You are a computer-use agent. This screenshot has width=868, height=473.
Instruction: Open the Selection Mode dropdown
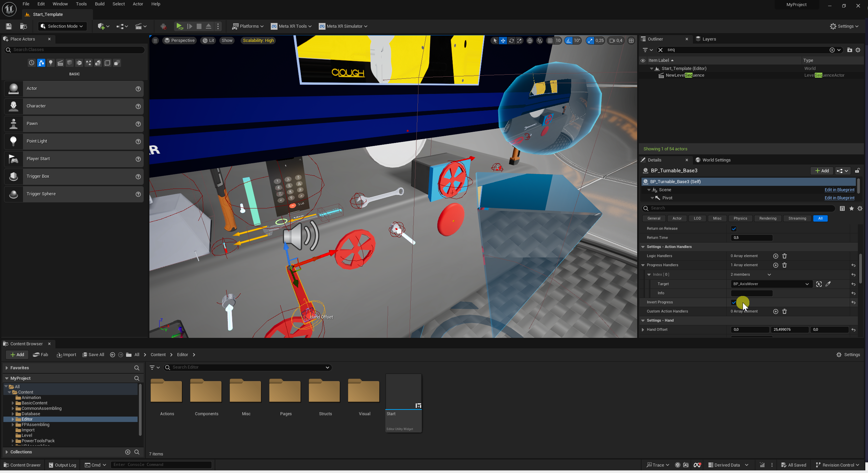tap(62, 26)
